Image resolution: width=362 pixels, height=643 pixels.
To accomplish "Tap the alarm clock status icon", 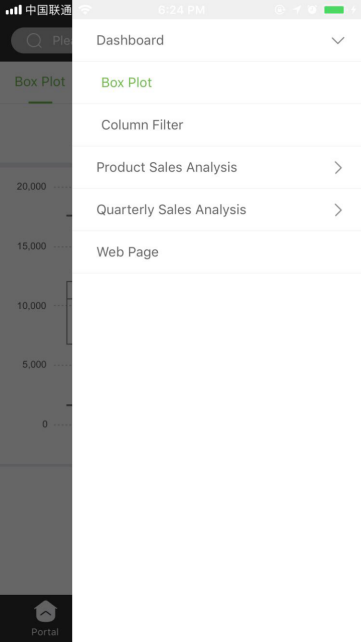I will click(312, 9).
